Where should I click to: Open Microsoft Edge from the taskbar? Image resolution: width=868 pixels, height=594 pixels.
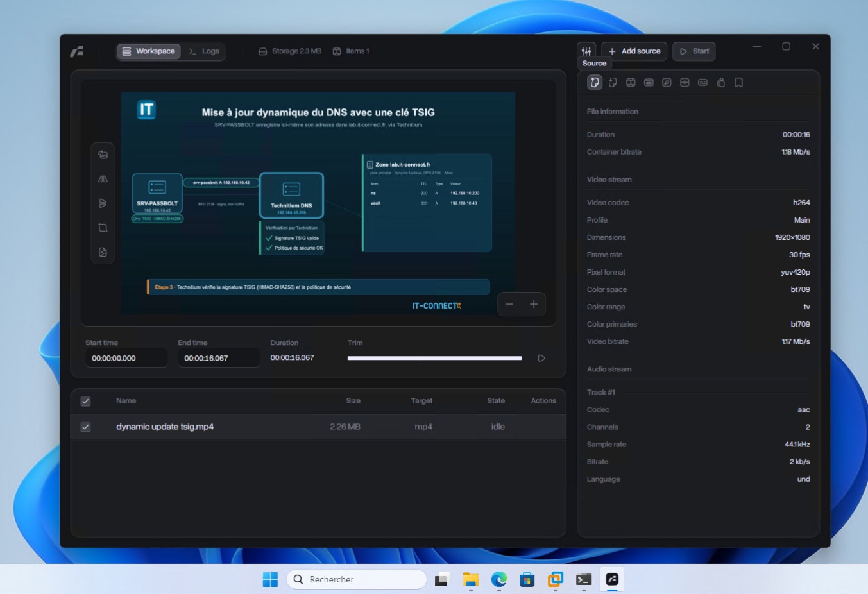pos(499,579)
